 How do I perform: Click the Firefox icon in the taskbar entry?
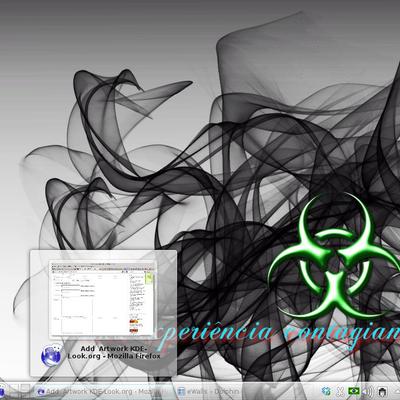(x=41, y=392)
